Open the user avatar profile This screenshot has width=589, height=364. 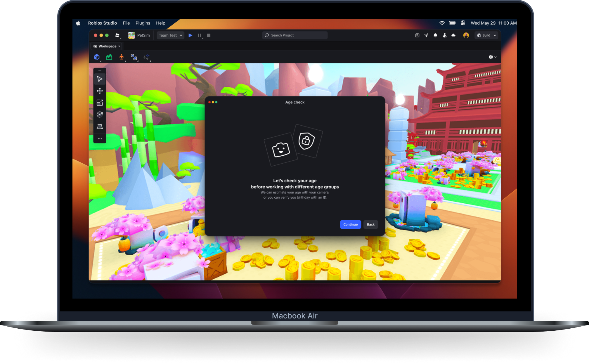click(466, 35)
